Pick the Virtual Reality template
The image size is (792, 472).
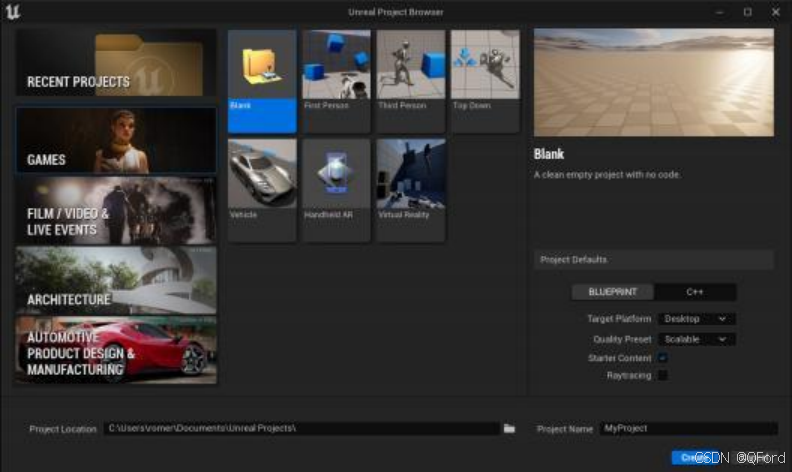pos(411,191)
